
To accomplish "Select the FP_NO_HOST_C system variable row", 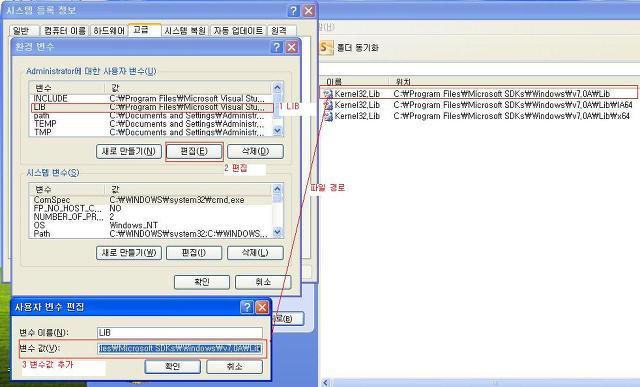I will coord(150,208).
